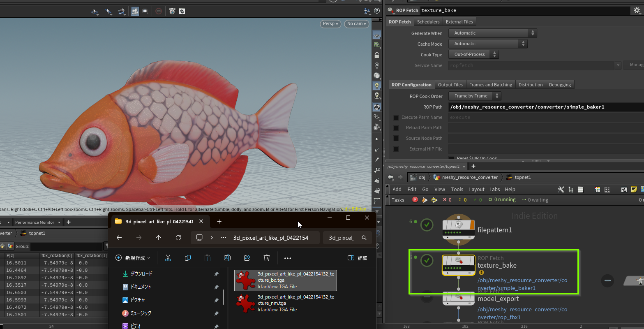Click the zoom magnifier tool in the viewport toolbar

coord(145,12)
